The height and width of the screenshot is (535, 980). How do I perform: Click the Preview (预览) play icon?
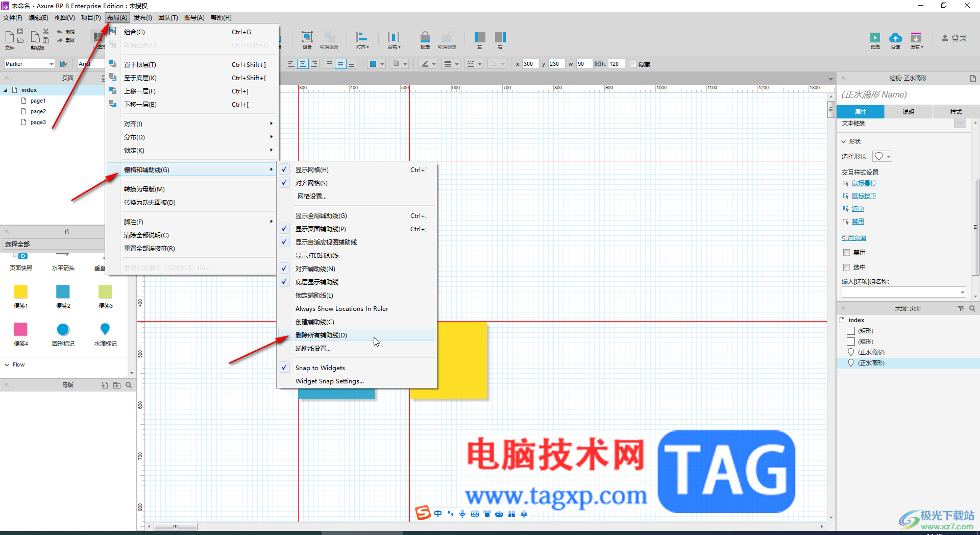click(875, 37)
